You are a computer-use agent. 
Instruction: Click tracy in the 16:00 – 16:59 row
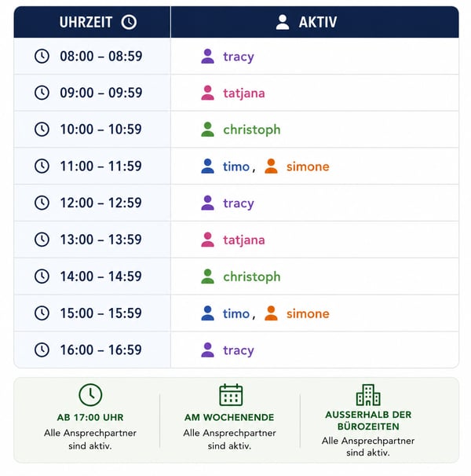[x=239, y=350]
